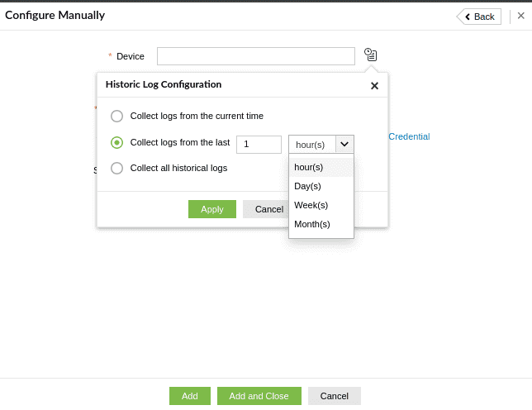The width and height of the screenshot is (532, 410).
Task: Cancel the Configure Manually dialog
Action: 335,396
